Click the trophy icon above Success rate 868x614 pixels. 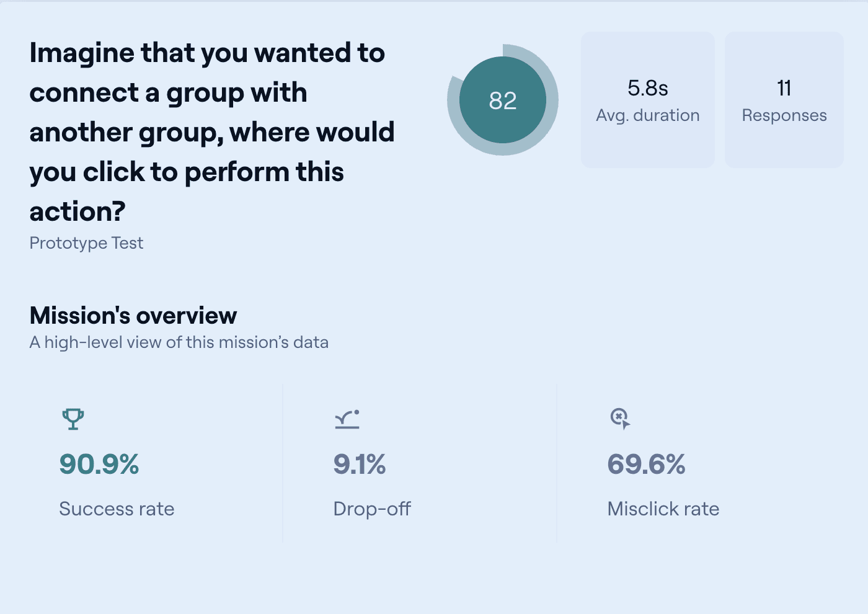pos(73,419)
